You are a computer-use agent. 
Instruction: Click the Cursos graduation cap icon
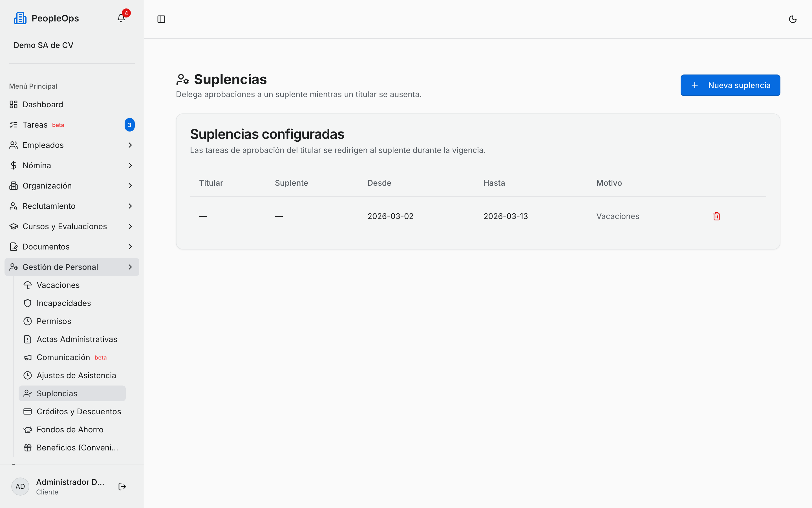(14, 226)
